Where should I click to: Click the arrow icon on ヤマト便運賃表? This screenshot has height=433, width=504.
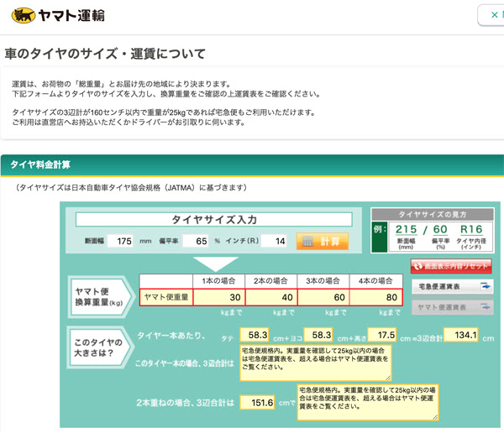click(x=485, y=307)
